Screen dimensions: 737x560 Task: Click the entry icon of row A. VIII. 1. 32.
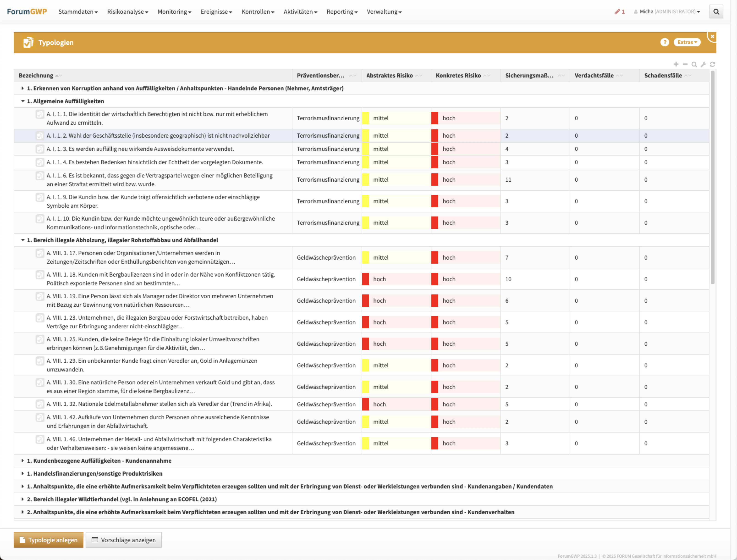[x=40, y=404]
